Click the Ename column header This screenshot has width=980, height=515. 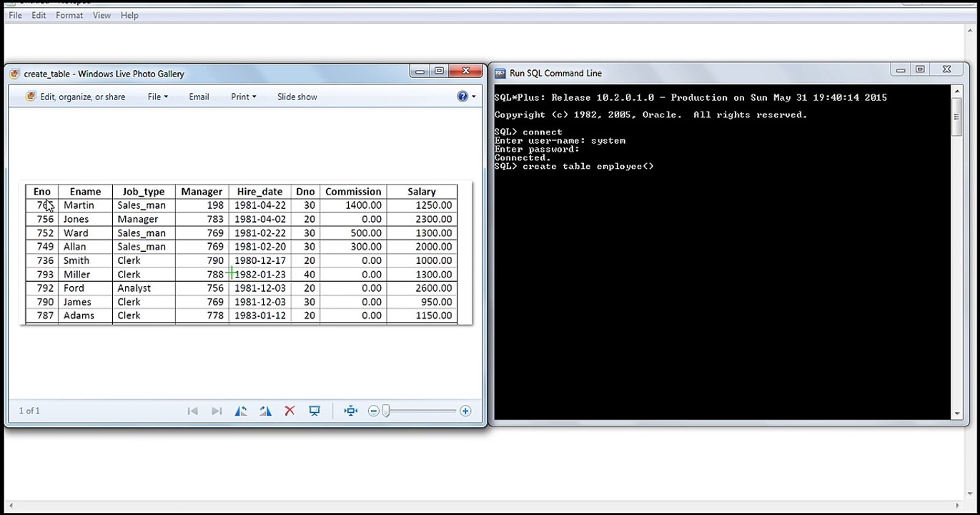pos(85,192)
